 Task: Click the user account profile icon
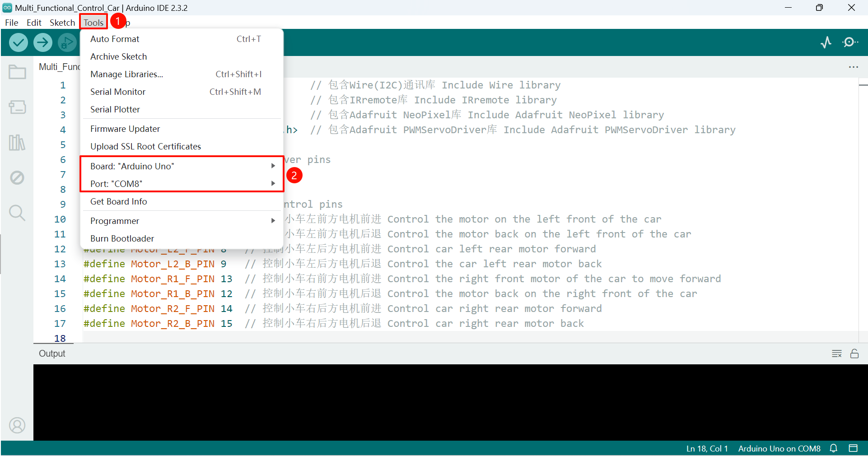click(x=17, y=425)
